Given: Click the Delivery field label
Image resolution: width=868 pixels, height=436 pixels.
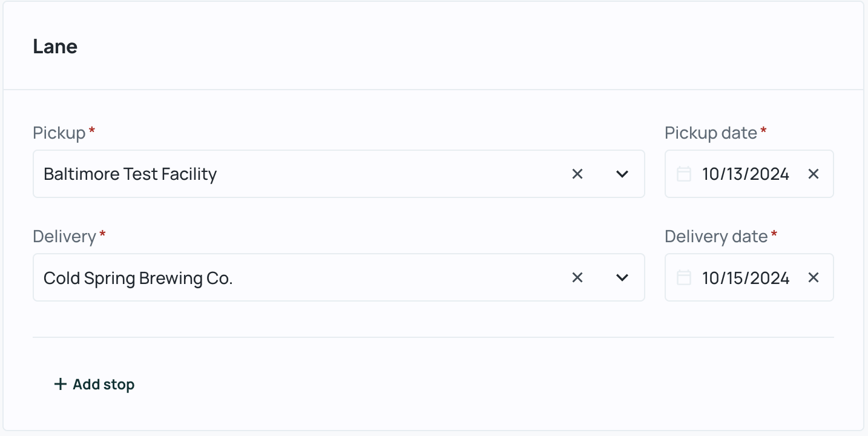Looking at the screenshot, I should pyautogui.click(x=64, y=236).
